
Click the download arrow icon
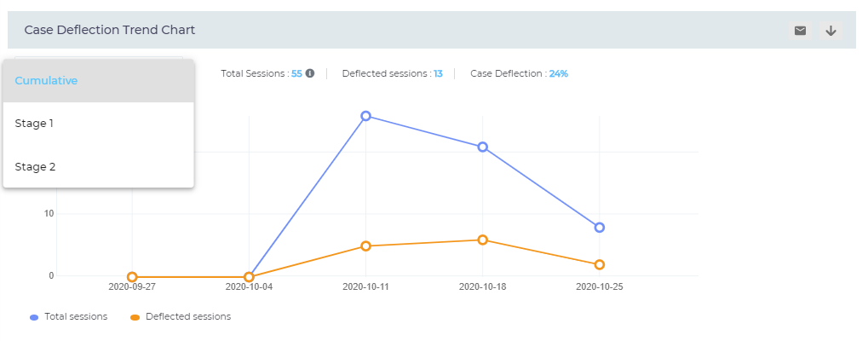pos(831,31)
